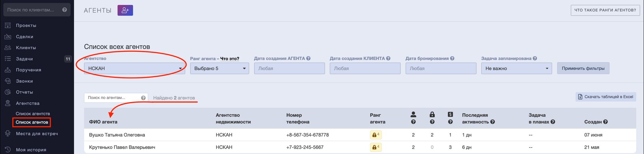The height and width of the screenshot is (154, 644).
Task: Click the rank badge of Вушко Татьяна
Action: pyautogui.click(x=376, y=135)
